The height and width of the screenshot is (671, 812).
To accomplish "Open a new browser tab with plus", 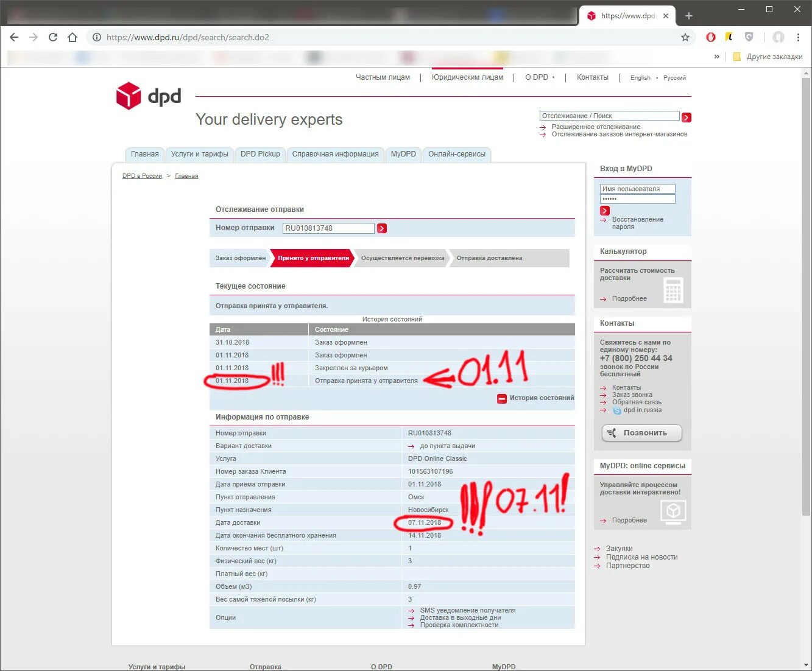I will coord(688,16).
